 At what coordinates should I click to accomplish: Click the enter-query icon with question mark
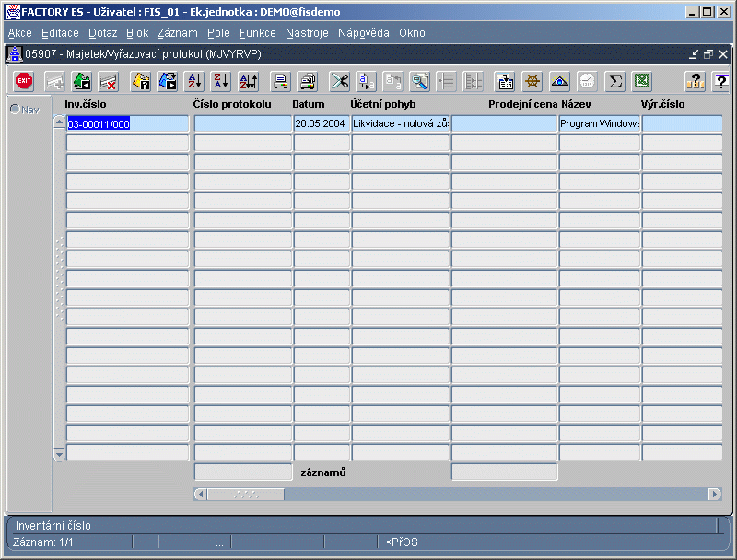click(x=141, y=81)
